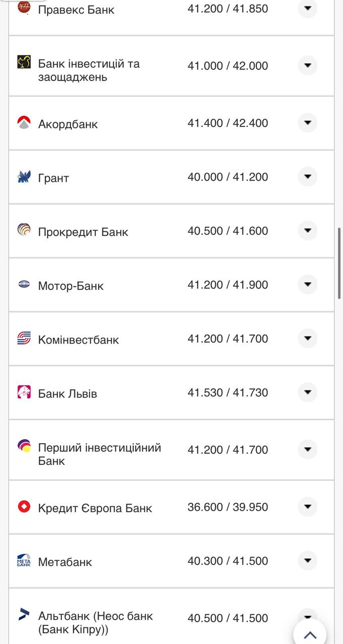This screenshot has width=343, height=644.
Task: Click the scroll-to-top arrow button
Action: [310, 634]
